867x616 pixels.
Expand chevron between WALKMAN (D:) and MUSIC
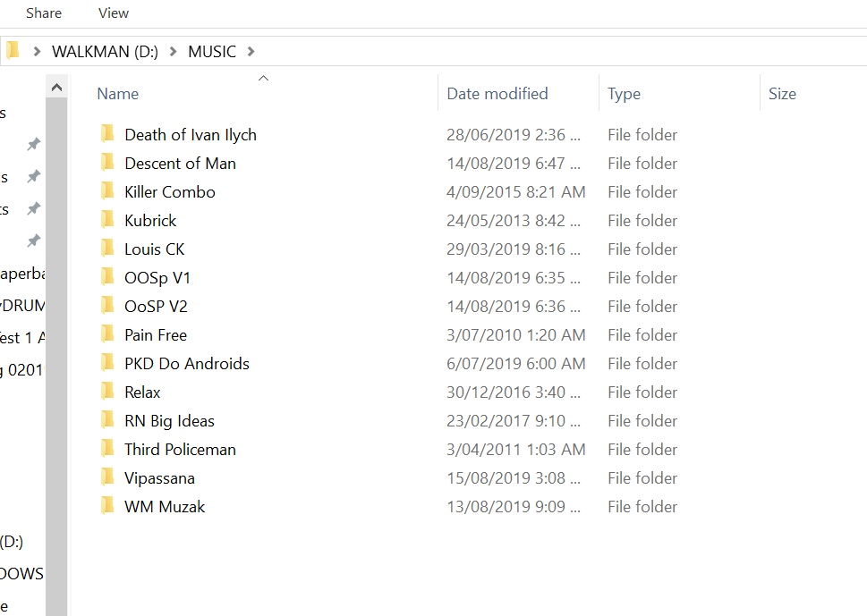click(173, 51)
